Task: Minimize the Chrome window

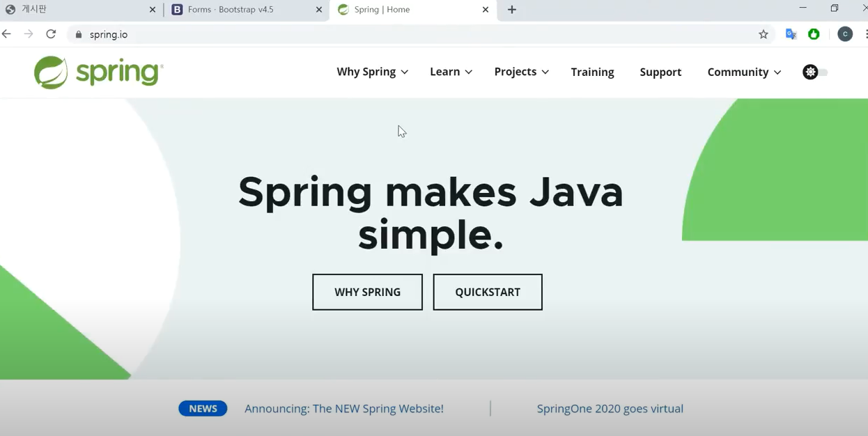Action: (x=803, y=8)
